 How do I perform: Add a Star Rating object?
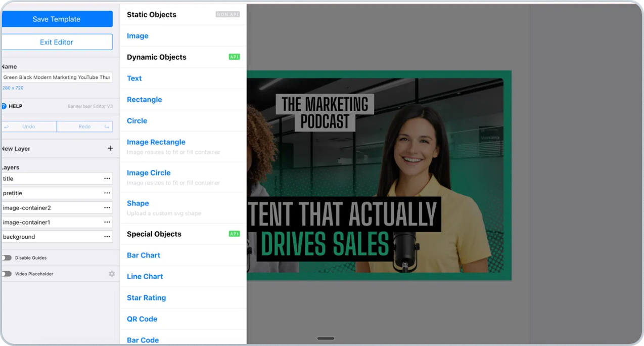147,298
